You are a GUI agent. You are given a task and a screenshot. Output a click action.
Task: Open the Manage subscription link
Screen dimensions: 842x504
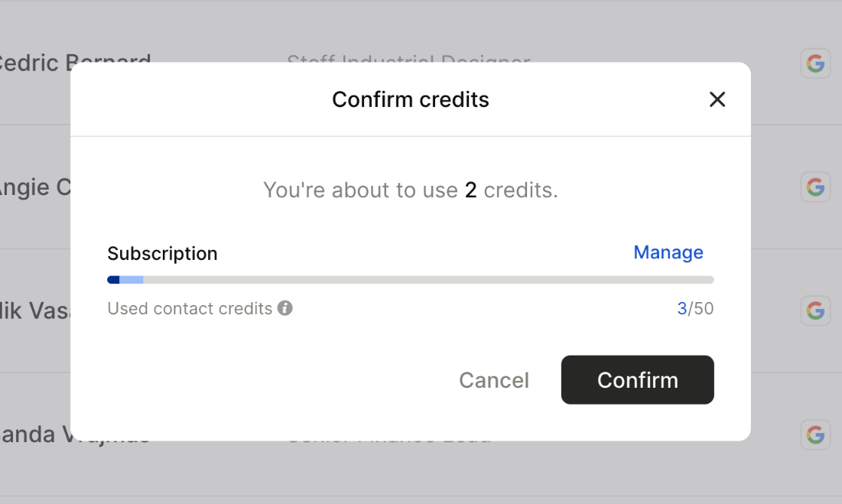click(668, 252)
